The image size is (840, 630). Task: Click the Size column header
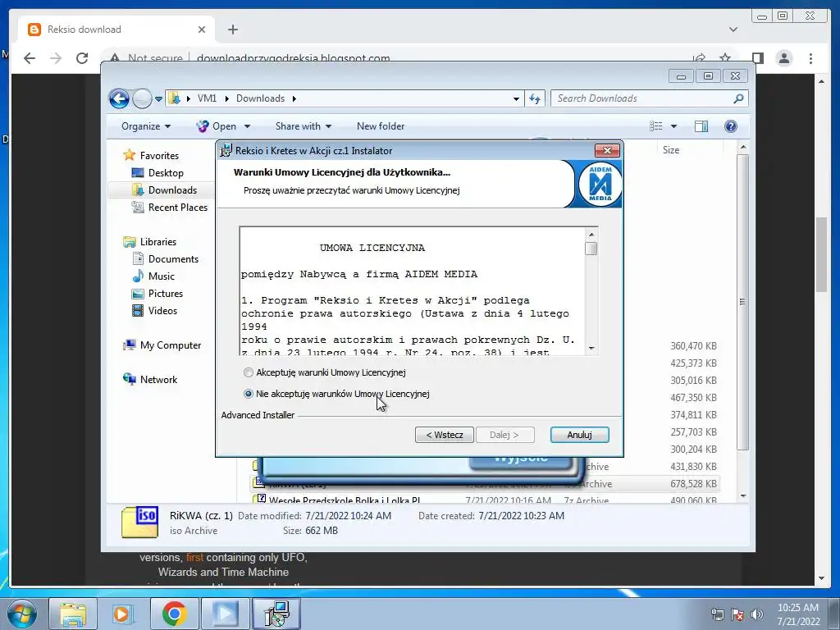pyautogui.click(x=671, y=150)
